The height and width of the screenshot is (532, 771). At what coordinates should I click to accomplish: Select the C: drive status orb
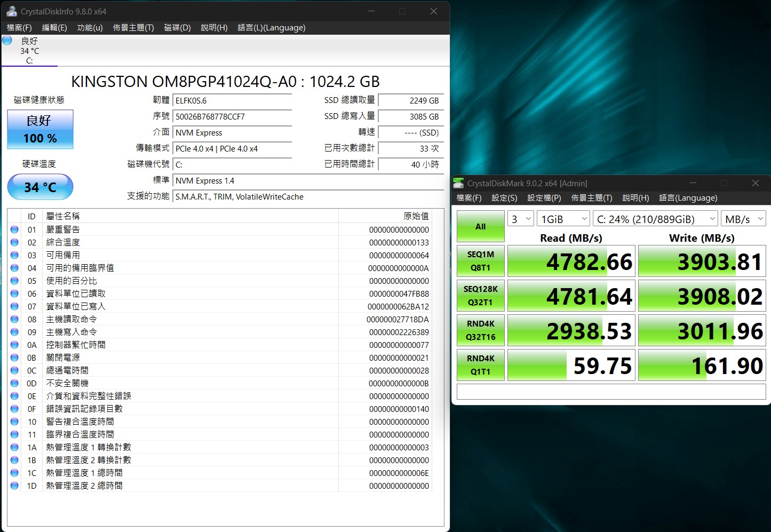(7, 41)
